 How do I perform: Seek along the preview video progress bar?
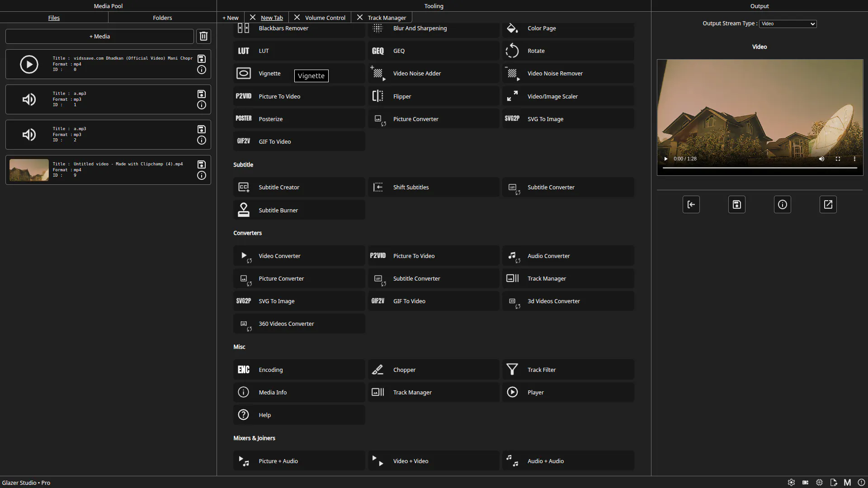(x=760, y=168)
